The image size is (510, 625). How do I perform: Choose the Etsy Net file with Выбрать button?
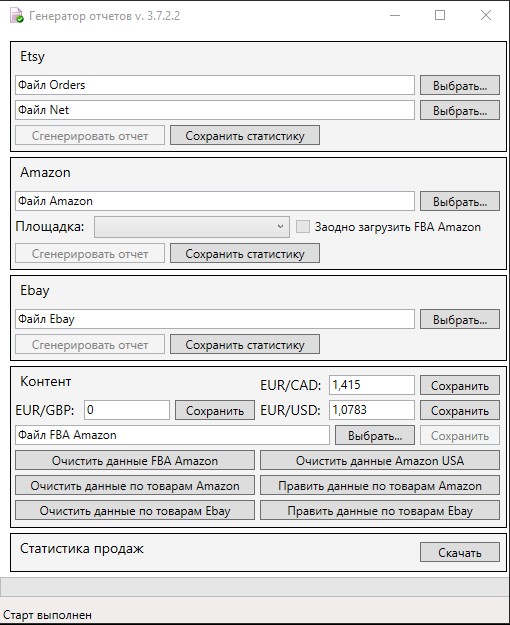click(x=460, y=110)
